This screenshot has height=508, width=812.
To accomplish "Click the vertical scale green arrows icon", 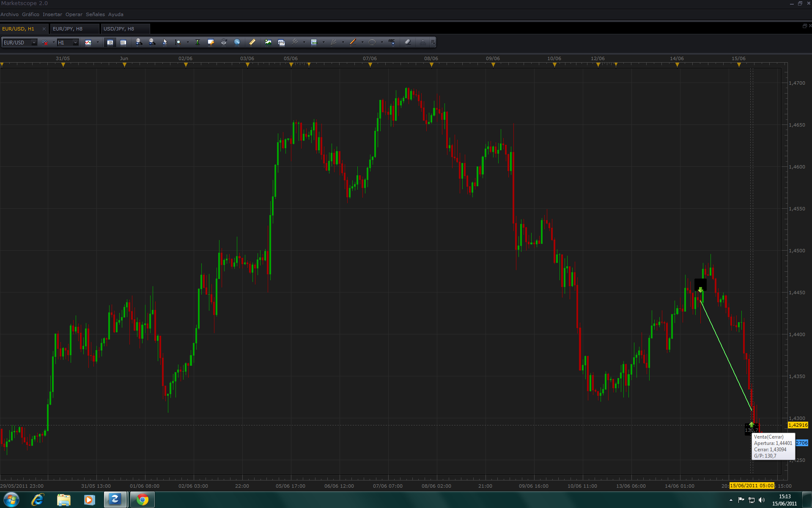I will tap(198, 42).
